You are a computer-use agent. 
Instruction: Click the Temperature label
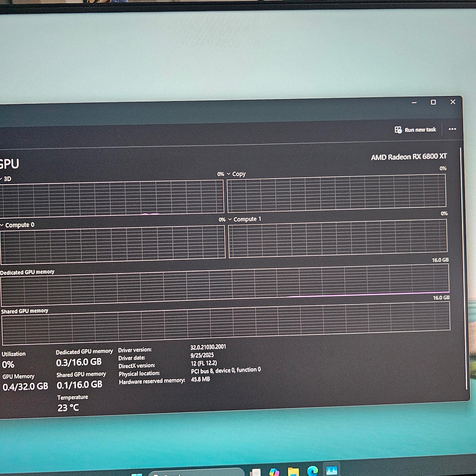73,397
